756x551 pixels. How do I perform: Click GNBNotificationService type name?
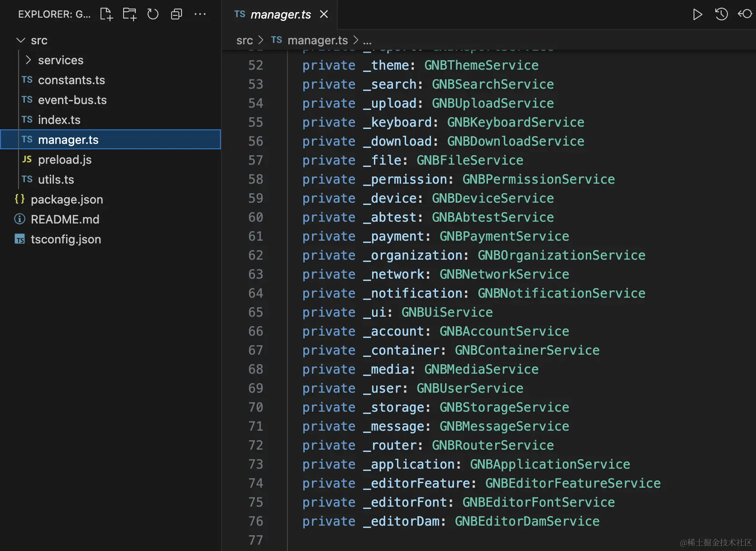coord(561,293)
